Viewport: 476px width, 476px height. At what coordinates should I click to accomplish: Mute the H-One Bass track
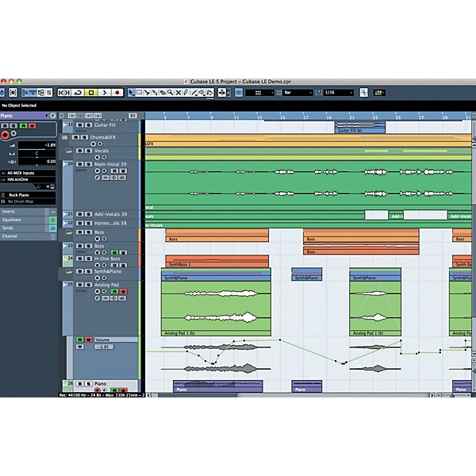(x=79, y=259)
